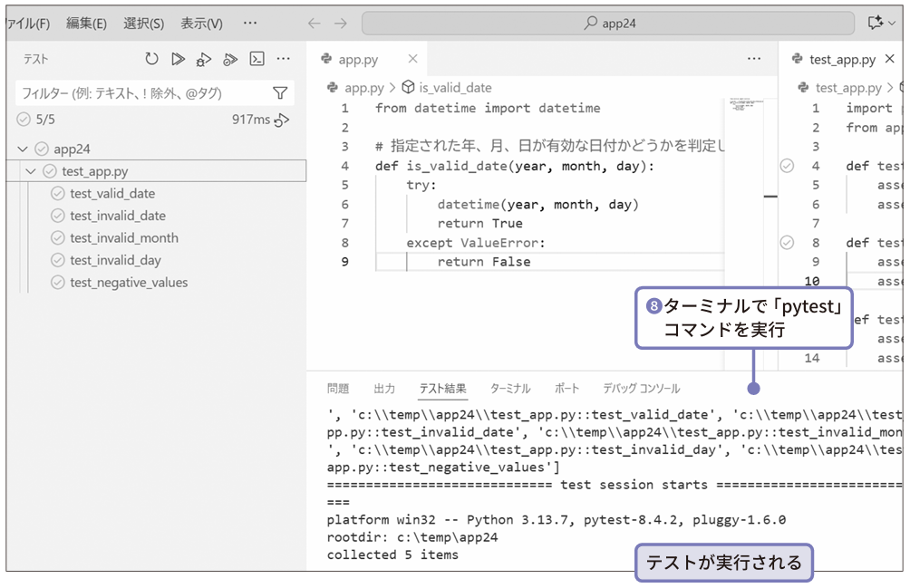Open the 選択(S) menu
Screen dimensions: 910x588
pos(143,24)
